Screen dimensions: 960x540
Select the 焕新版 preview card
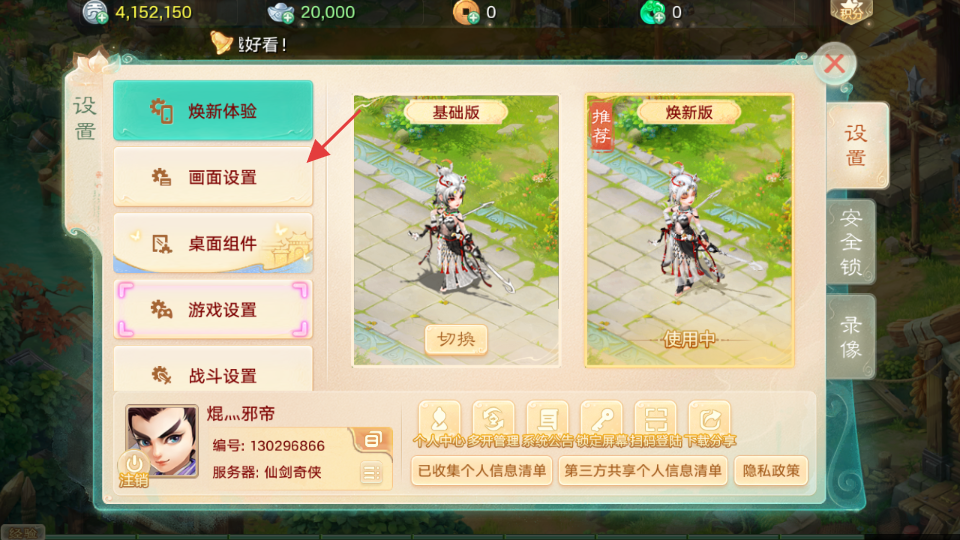pos(689,230)
